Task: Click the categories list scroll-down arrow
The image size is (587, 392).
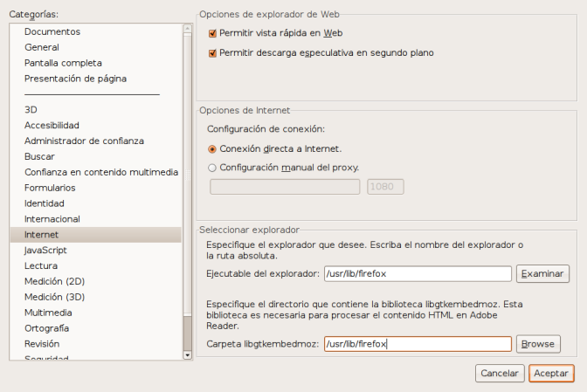Action: point(187,355)
